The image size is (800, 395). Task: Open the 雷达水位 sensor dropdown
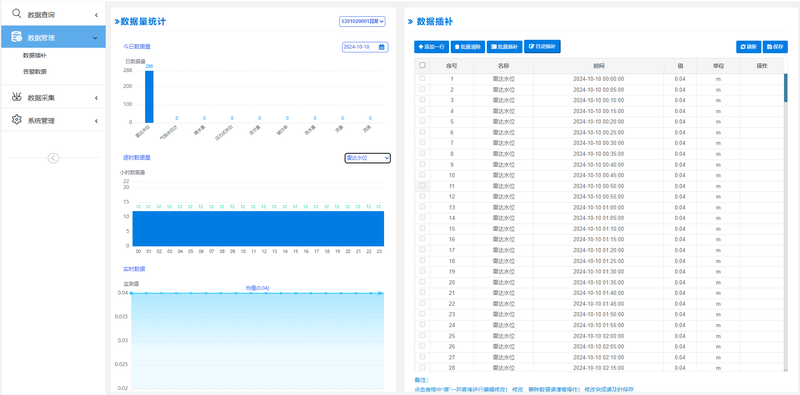coord(368,158)
